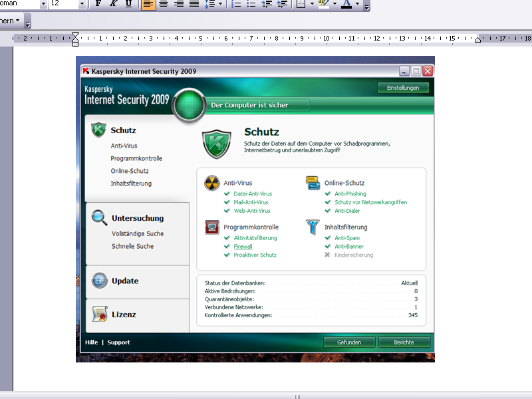Click the Inhaltsfilterung funnel icon
The image size is (532, 399).
pos(313,227)
